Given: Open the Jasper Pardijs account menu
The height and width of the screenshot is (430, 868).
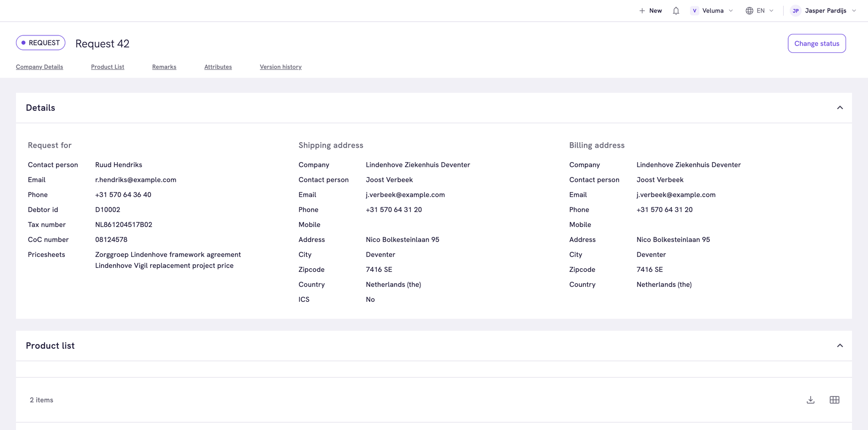Looking at the screenshot, I should (x=824, y=10).
